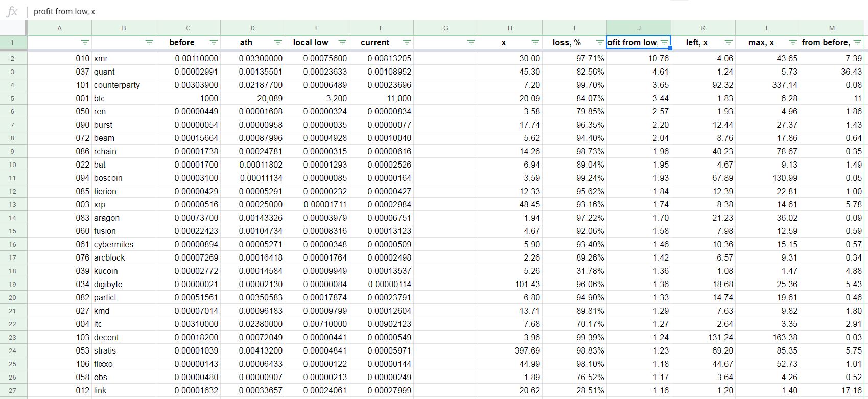Click the 'current' header cell
Image resolution: width=868 pixels, height=399 pixels.
click(x=381, y=42)
